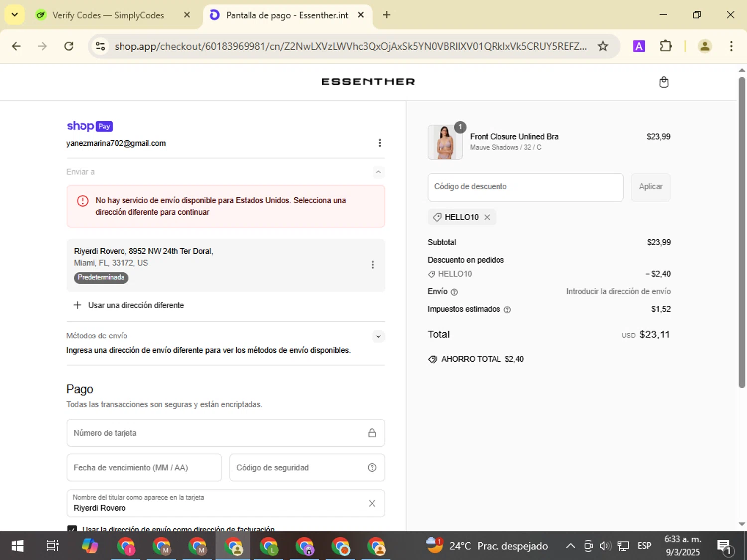Focus the Código de seguridad field

pos(307,467)
